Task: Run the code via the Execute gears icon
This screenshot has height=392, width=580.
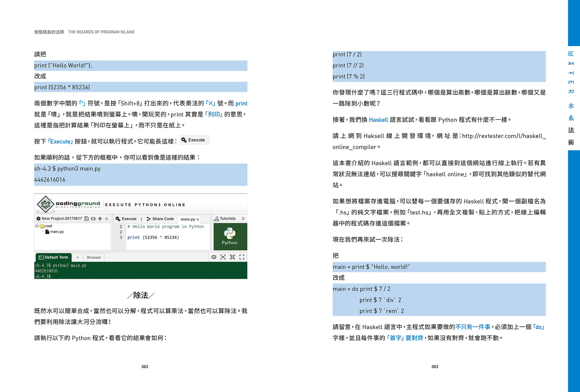Action: tap(118, 219)
